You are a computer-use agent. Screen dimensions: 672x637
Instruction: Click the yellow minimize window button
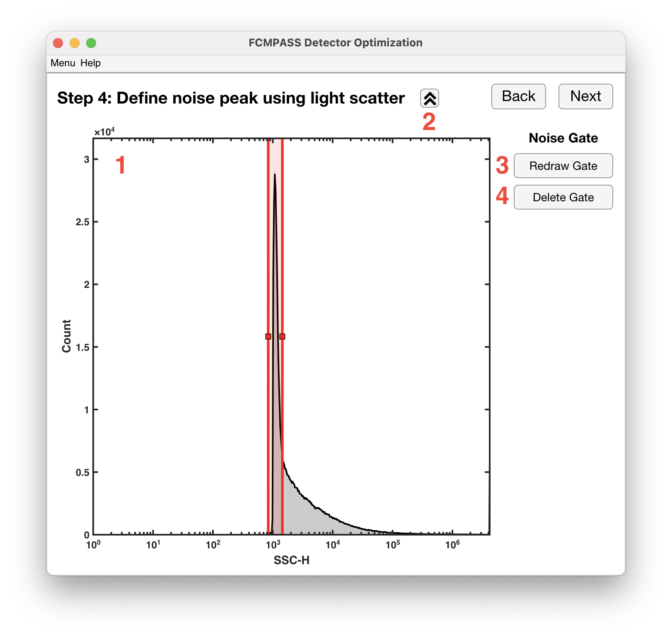75,43
